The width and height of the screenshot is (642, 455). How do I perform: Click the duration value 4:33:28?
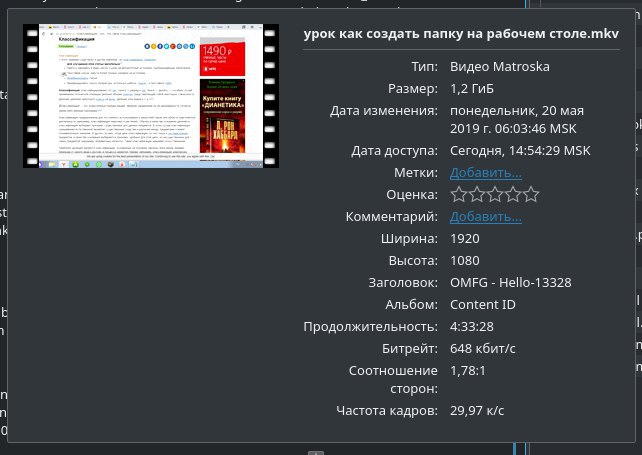click(472, 327)
